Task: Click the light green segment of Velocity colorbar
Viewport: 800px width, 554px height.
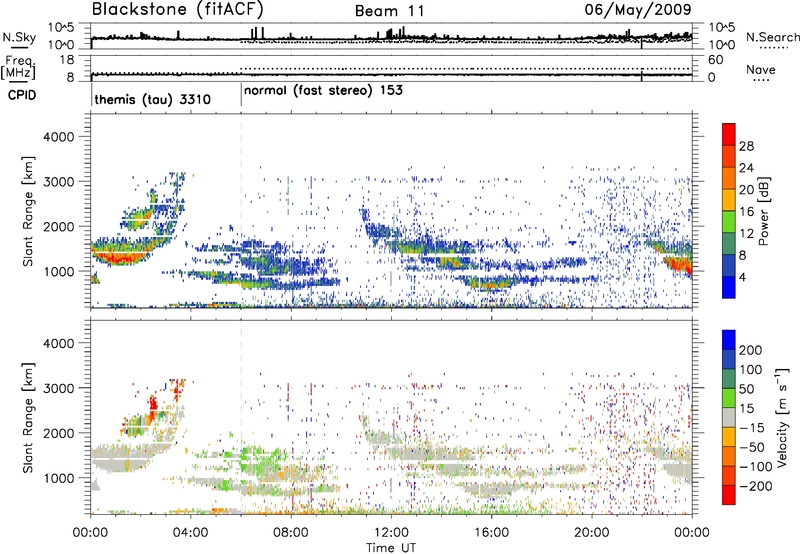Action: click(x=729, y=398)
